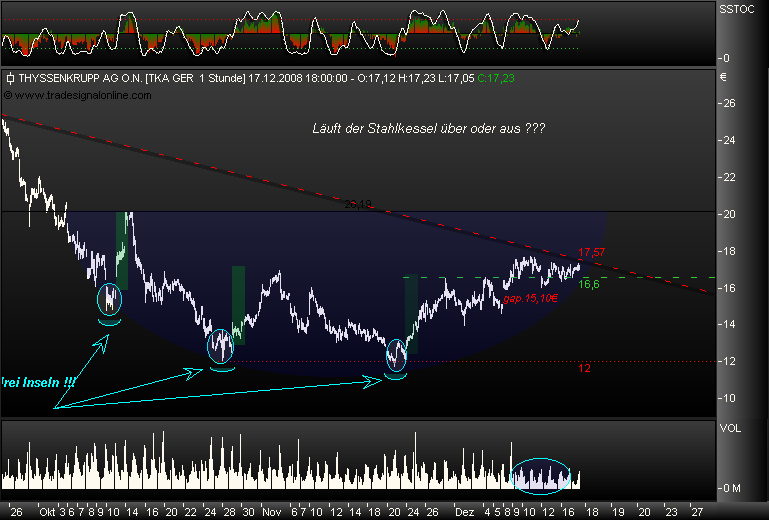
Task: Click the VOL indicator label
Action: click(730, 428)
